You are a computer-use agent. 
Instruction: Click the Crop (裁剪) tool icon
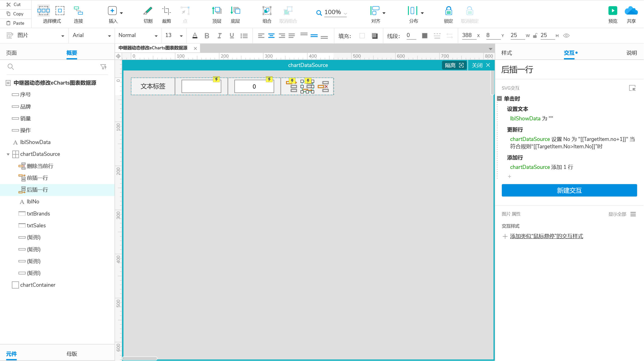tap(166, 11)
